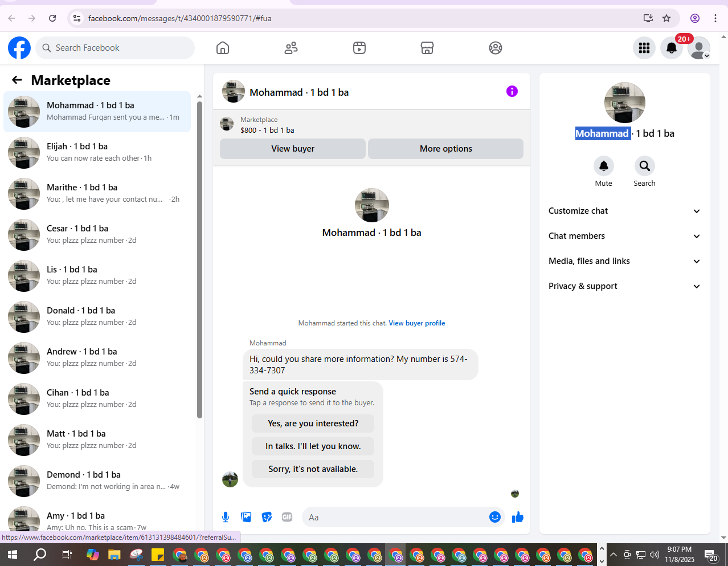Choose a sticker from the sticker icon
728x566 pixels.
267,517
